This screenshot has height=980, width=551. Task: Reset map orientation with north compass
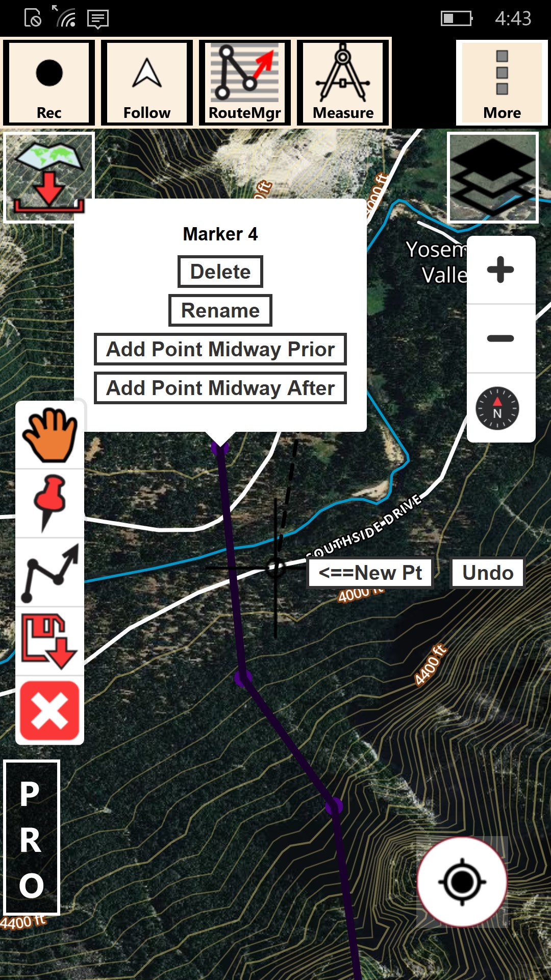(x=498, y=408)
